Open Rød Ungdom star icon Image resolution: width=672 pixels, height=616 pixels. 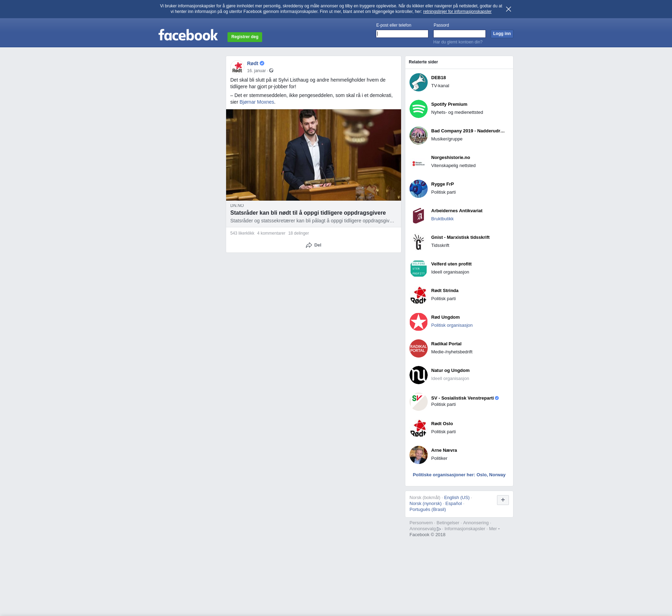[x=419, y=322]
